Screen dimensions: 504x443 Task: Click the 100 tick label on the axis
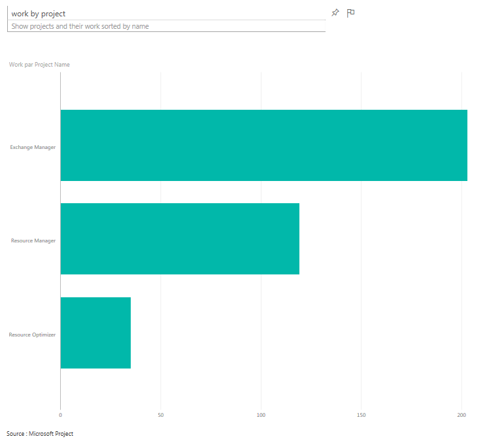click(261, 415)
